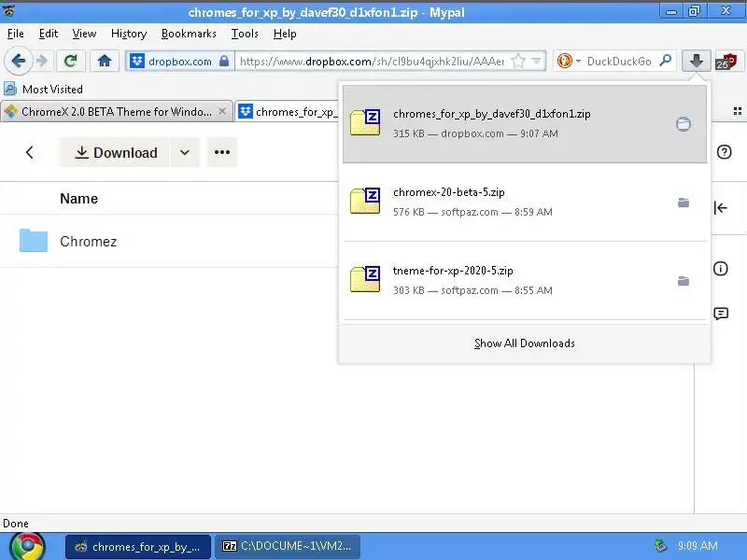The height and width of the screenshot is (560, 747).
Task: Click Show All Downloads
Action: point(525,343)
